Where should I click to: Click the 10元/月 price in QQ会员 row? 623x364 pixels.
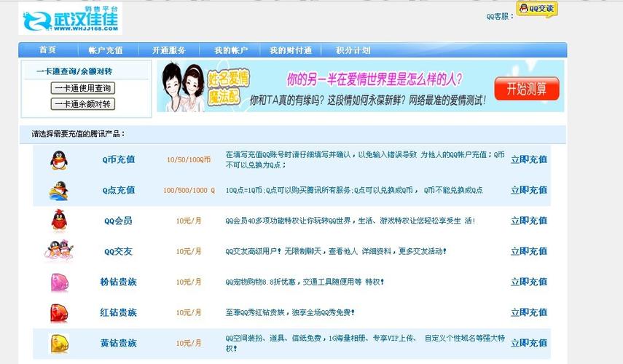tap(189, 221)
